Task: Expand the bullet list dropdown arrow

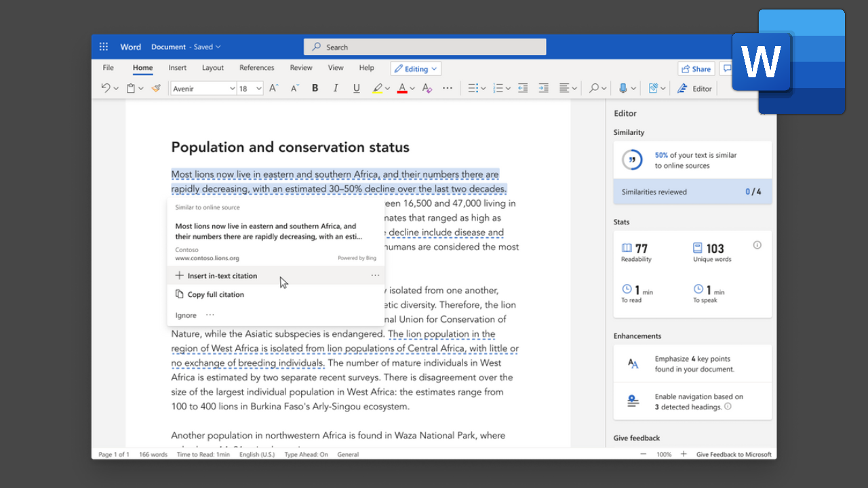Action: click(x=484, y=89)
